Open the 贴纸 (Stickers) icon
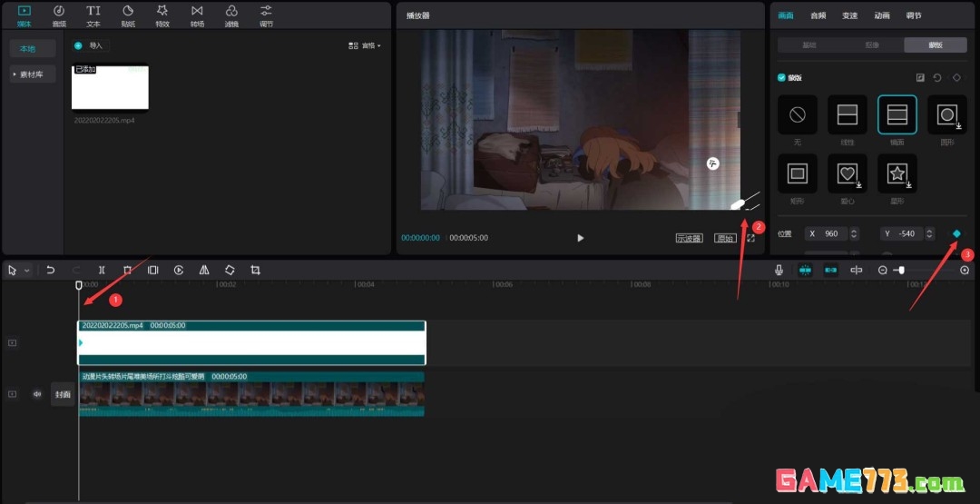 pyautogui.click(x=128, y=15)
